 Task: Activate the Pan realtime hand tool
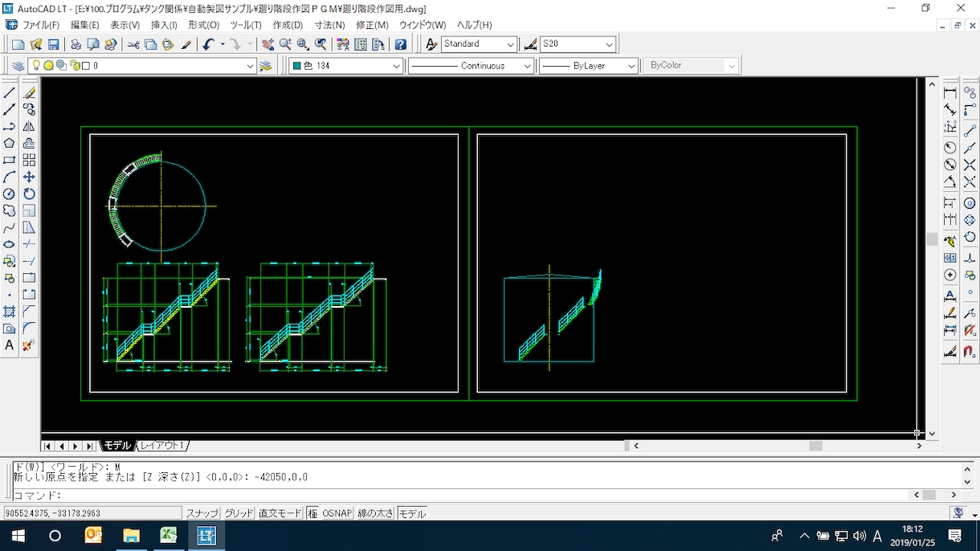[x=268, y=44]
